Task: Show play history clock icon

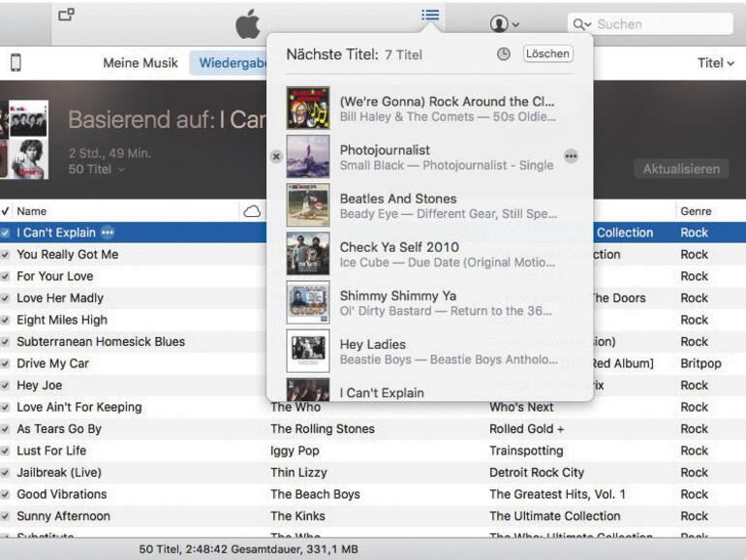Action: pos(504,53)
